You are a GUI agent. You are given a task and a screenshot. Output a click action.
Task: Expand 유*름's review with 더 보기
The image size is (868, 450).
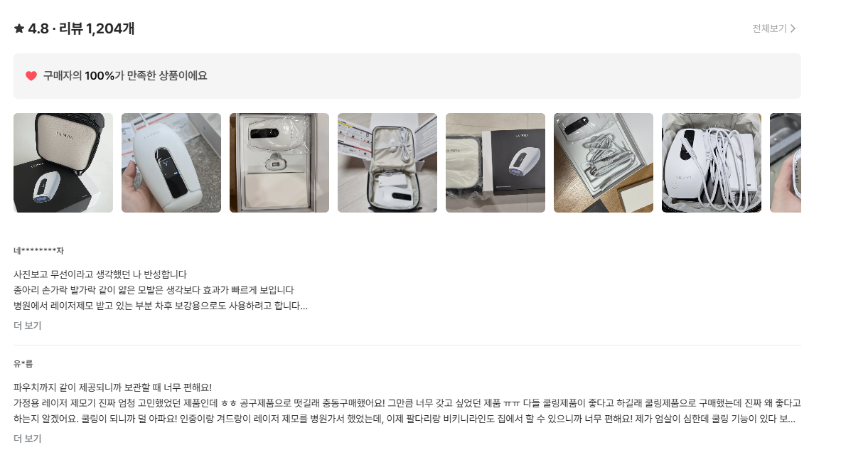coord(28,439)
